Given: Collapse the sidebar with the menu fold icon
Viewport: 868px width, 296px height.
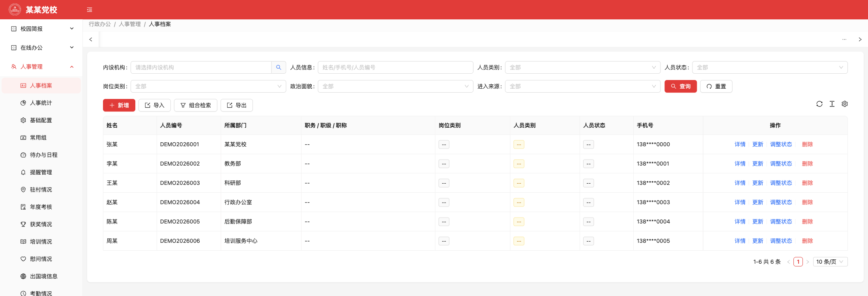Looking at the screenshot, I should pyautogui.click(x=90, y=10).
